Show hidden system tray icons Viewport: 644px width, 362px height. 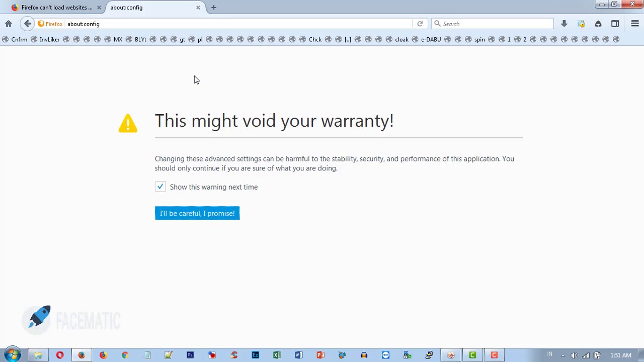tap(563, 355)
